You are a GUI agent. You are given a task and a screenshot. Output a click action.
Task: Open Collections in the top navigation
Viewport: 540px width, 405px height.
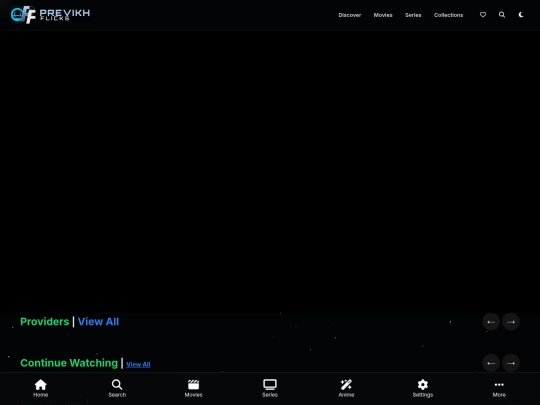coord(448,15)
